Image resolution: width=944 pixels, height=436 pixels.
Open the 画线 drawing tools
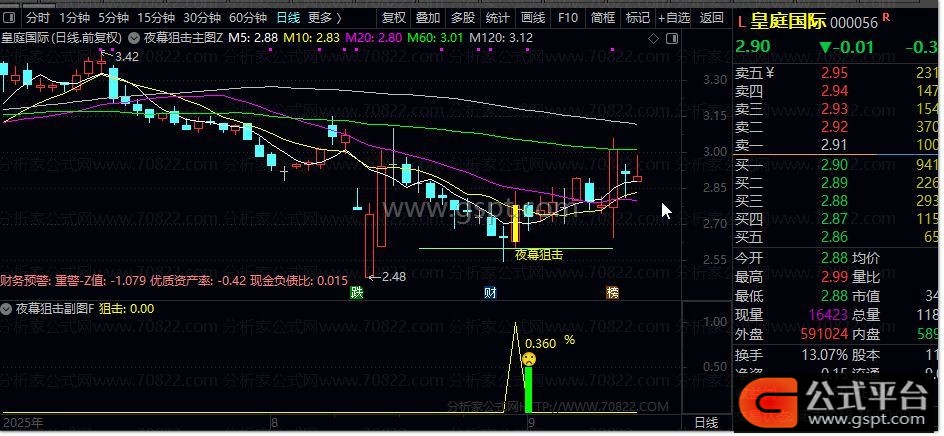532,17
